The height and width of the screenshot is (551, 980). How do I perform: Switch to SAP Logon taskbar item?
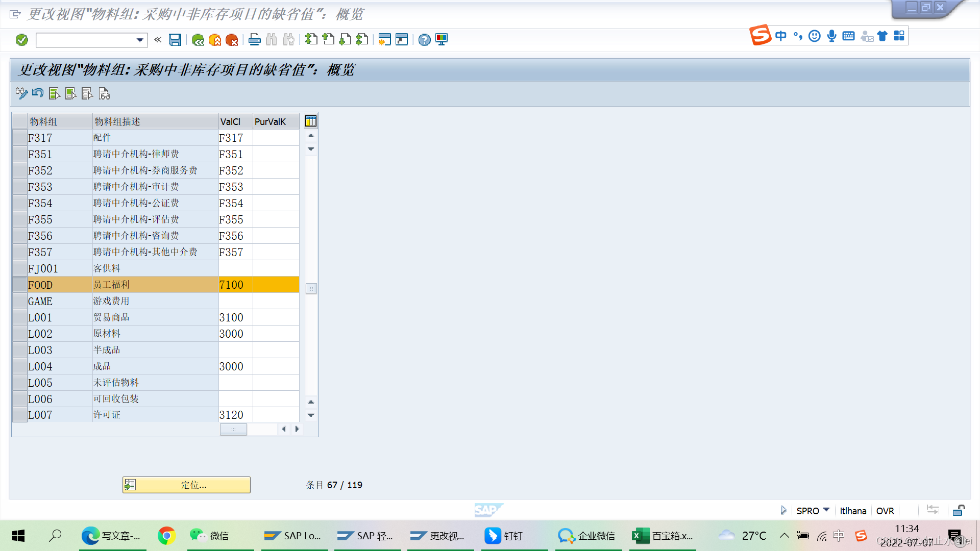point(292,536)
